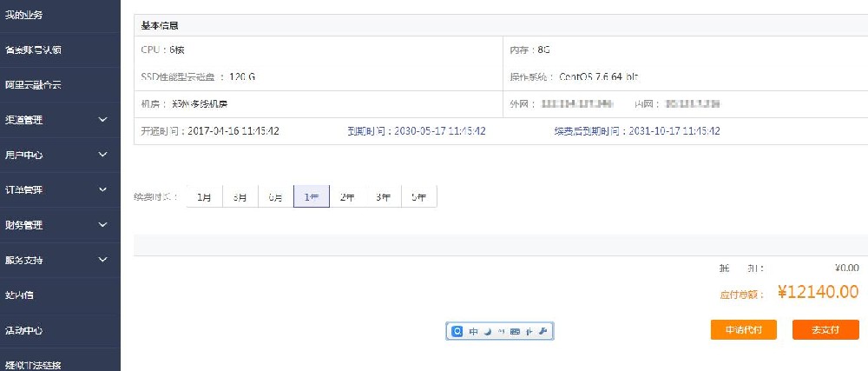
Task: Click the ¥0.00 deduction amount
Action: pos(847,268)
